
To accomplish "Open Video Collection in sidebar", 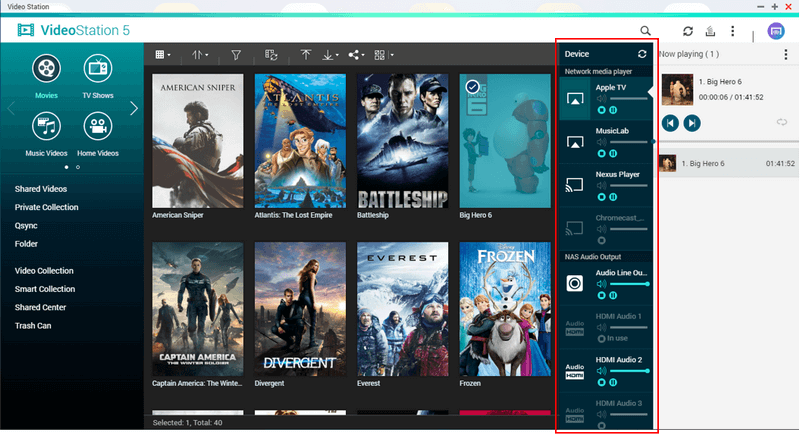I will pos(44,271).
